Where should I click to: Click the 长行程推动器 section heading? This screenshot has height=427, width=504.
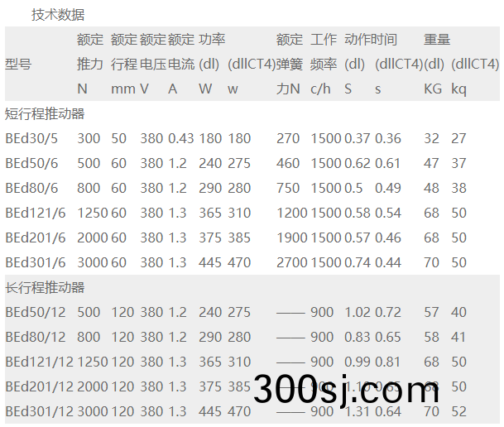(x=45, y=287)
